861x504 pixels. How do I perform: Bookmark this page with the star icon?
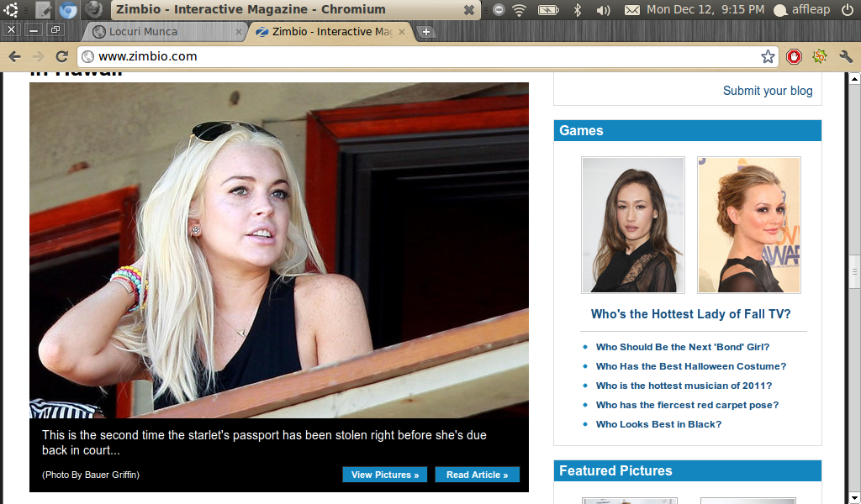coord(768,56)
